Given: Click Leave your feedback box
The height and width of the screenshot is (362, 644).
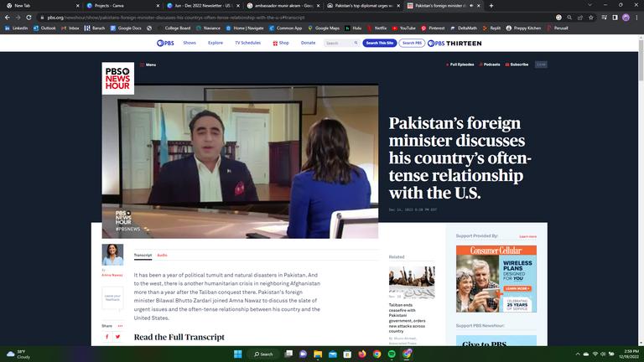Looking at the screenshot, I should pos(112,297).
